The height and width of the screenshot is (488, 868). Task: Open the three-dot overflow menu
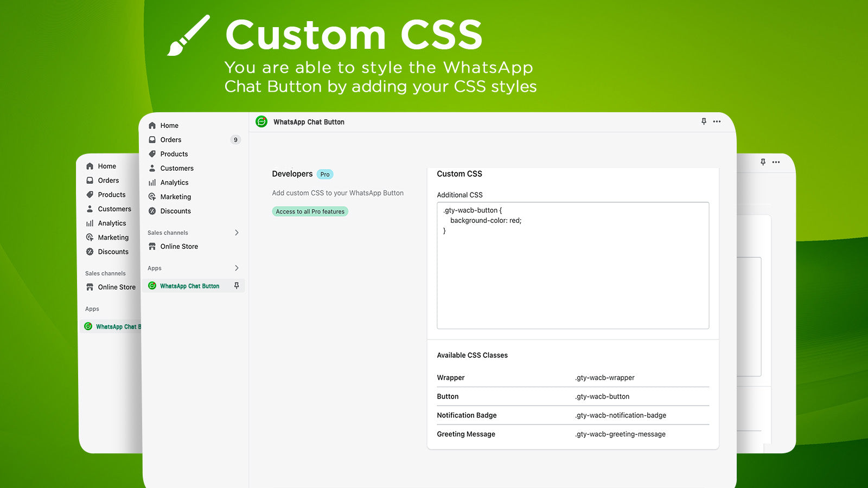click(717, 121)
